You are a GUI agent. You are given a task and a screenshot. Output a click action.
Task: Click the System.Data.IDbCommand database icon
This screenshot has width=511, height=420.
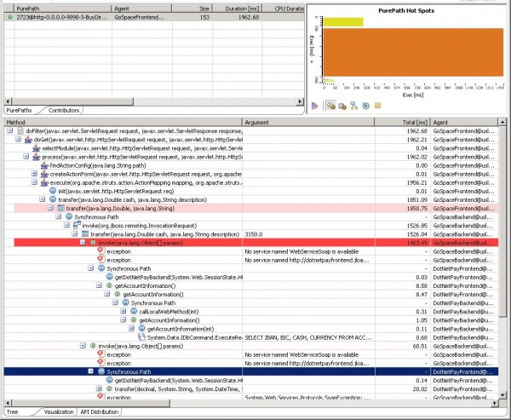click(141, 337)
